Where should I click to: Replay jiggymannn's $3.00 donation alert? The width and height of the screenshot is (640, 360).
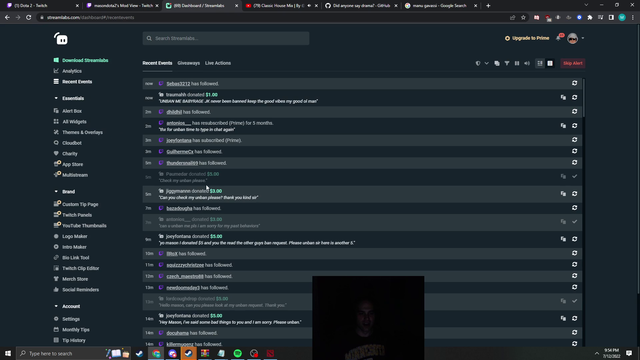click(x=574, y=193)
